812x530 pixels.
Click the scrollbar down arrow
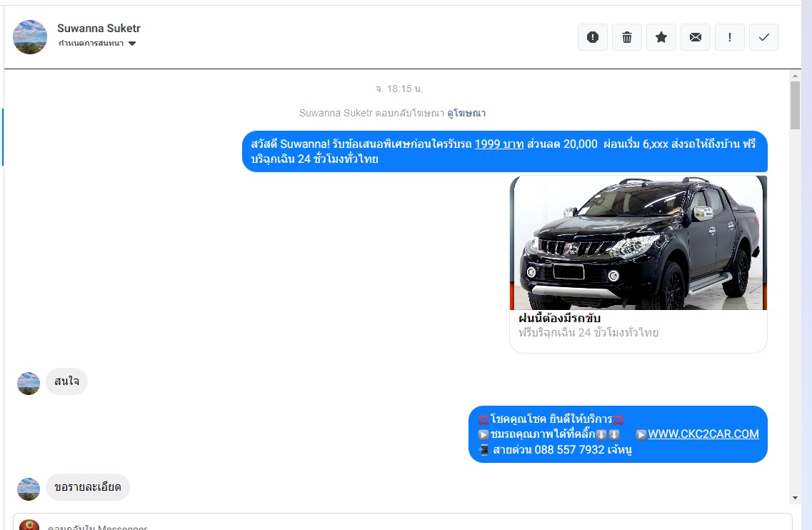click(x=795, y=498)
